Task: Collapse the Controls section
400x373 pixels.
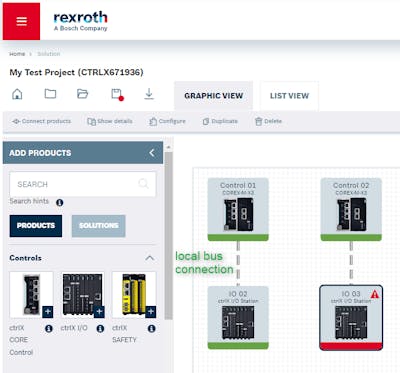Action: (x=150, y=258)
